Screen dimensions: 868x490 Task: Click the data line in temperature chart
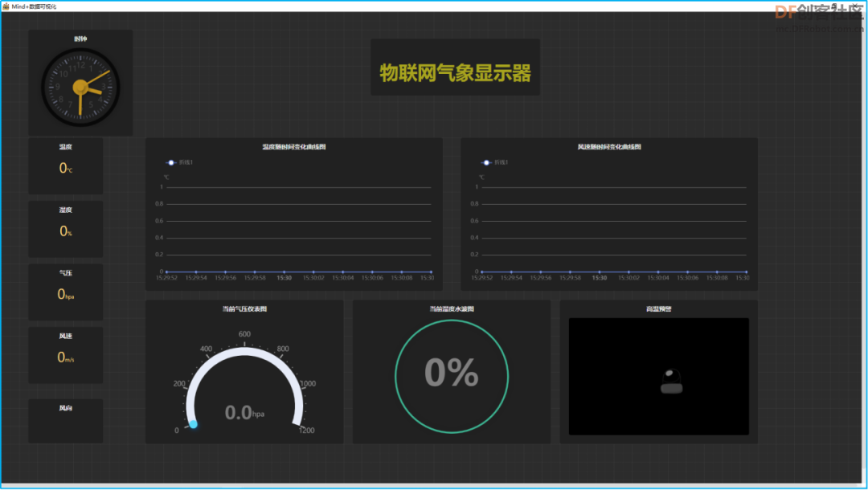click(299, 272)
